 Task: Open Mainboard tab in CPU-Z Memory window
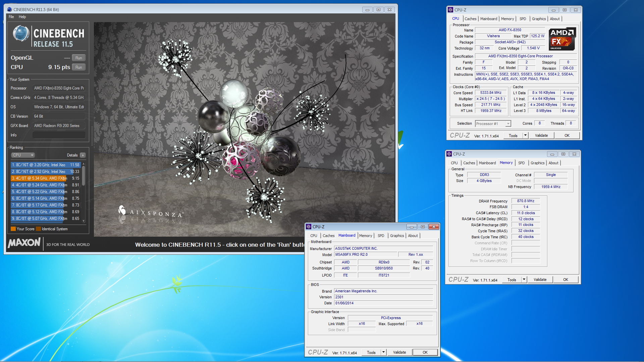(487, 163)
